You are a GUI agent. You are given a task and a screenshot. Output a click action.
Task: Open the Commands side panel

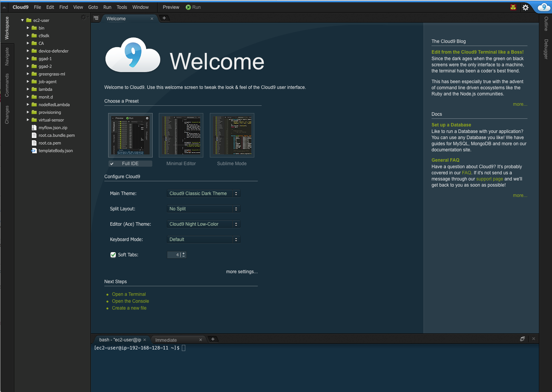click(7, 85)
